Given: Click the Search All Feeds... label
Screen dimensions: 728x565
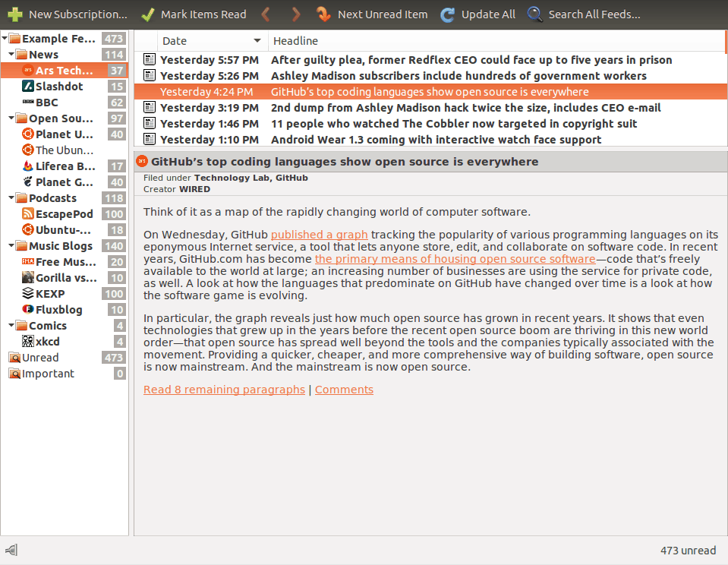Looking at the screenshot, I should point(594,14).
